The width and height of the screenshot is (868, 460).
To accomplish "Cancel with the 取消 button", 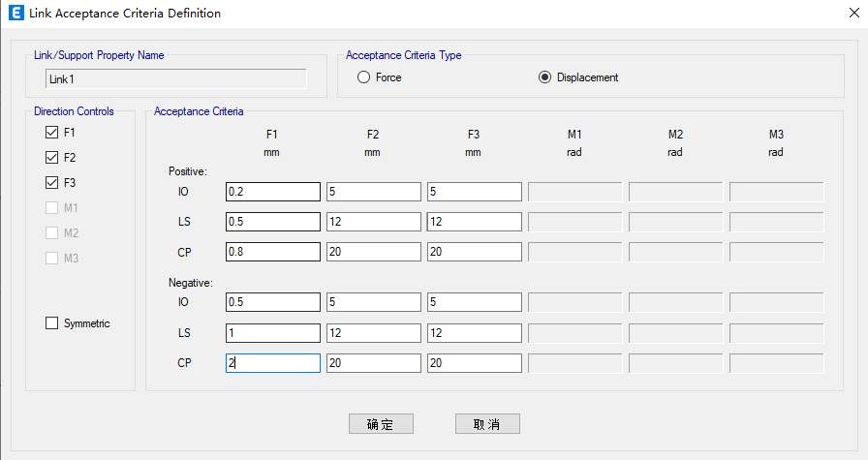I will tap(487, 424).
